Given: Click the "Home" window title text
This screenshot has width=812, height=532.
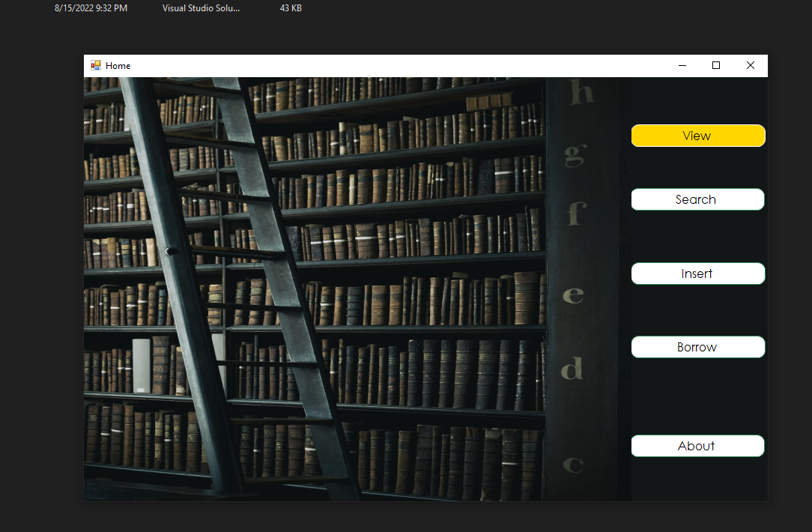Looking at the screenshot, I should pos(118,66).
